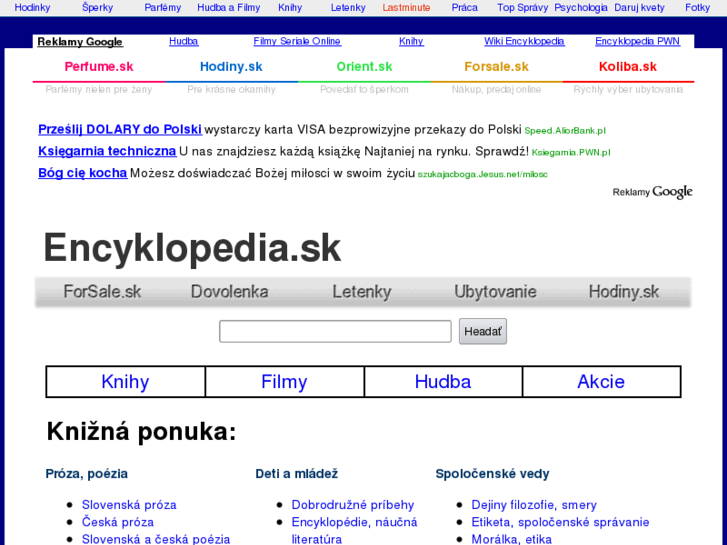Switch to the Forsale.sk tab

click(497, 67)
